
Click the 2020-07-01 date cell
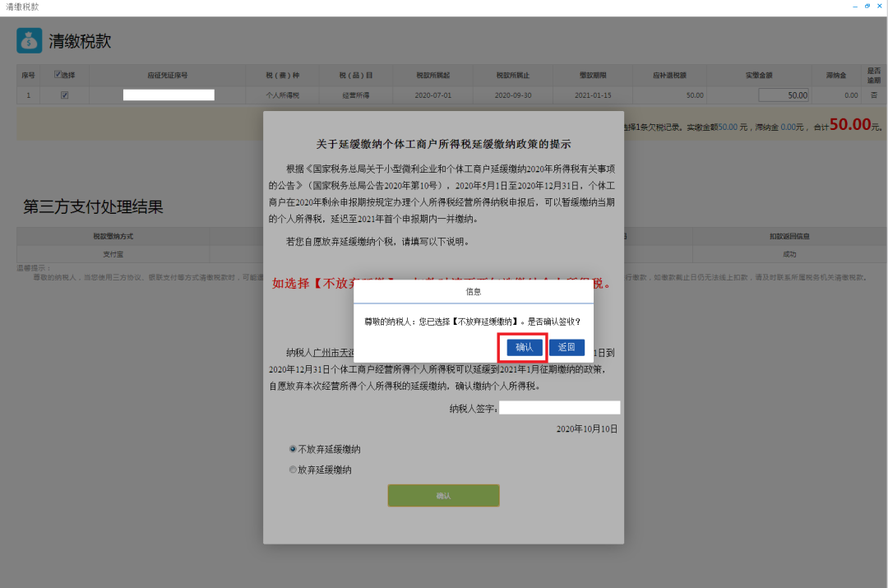433,95
